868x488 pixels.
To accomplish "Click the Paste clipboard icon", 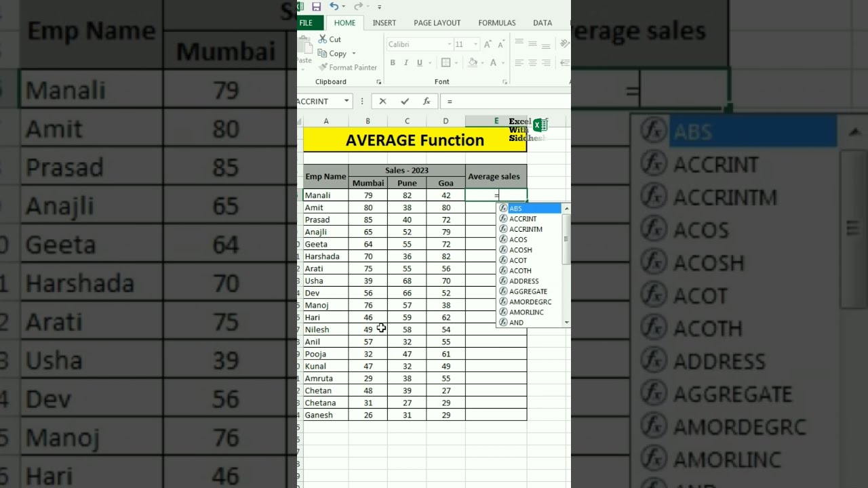I will (304, 43).
